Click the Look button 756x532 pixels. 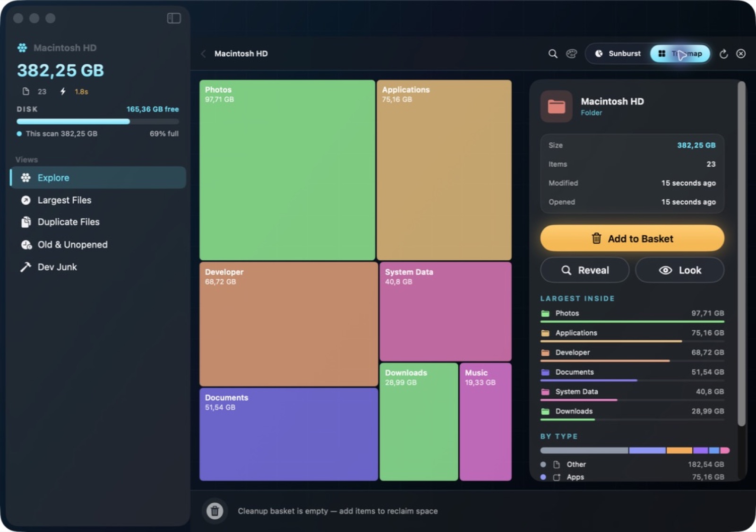click(680, 270)
